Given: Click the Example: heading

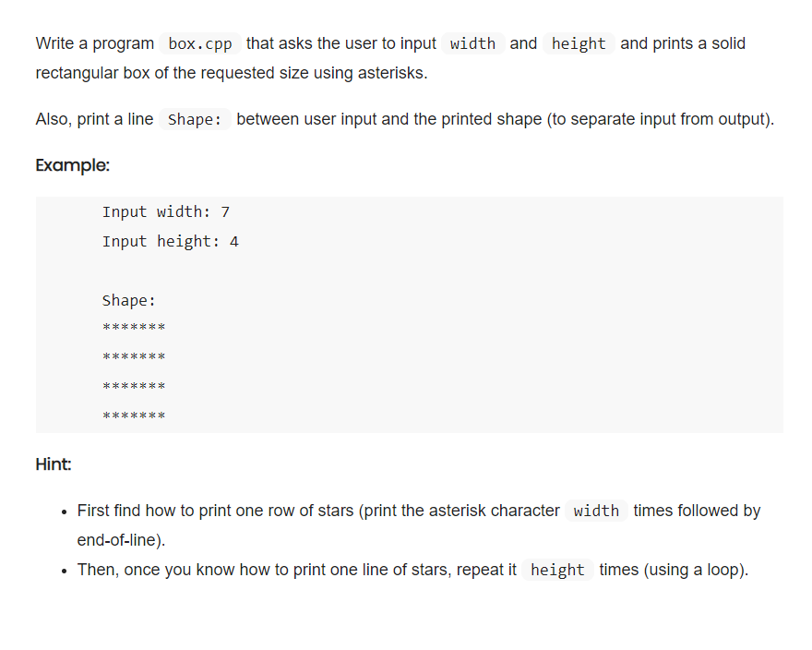Looking at the screenshot, I should 73,165.
